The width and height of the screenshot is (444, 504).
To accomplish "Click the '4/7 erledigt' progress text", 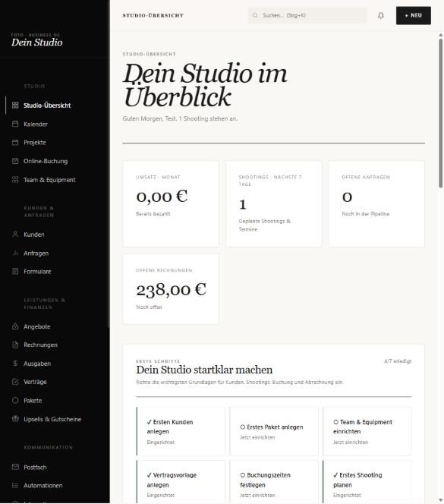I will coord(398,361).
